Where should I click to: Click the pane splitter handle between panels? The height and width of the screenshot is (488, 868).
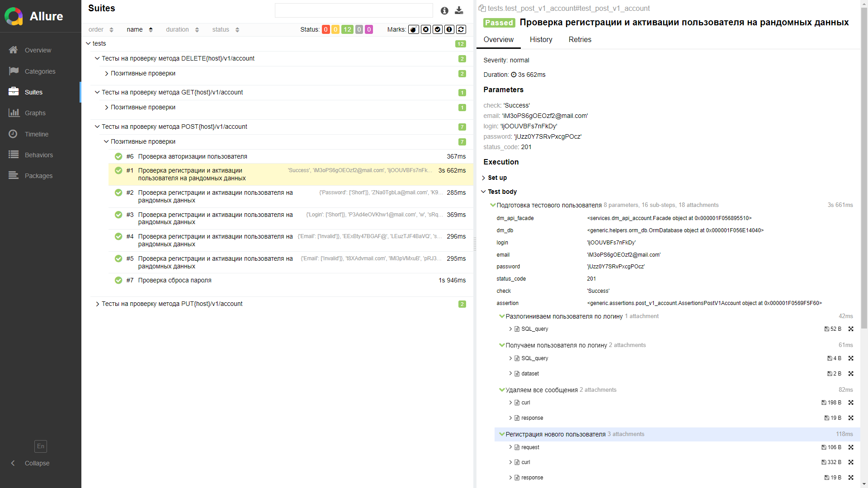pyautogui.click(x=475, y=244)
